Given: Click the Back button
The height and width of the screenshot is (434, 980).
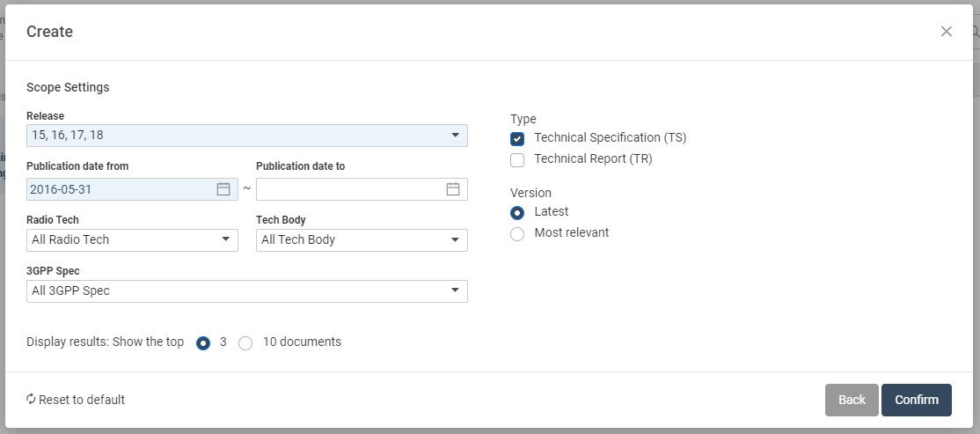Looking at the screenshot, I should (x=852, y=400).
